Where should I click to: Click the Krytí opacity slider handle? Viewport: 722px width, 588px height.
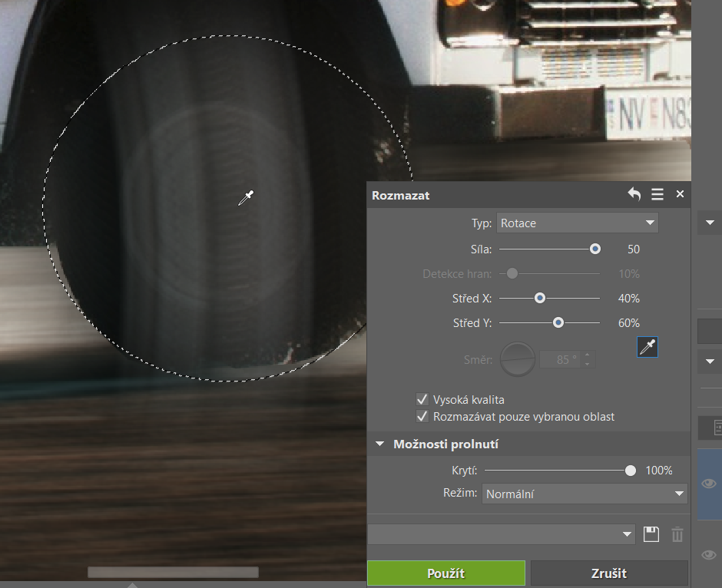(x=631, y=471)
